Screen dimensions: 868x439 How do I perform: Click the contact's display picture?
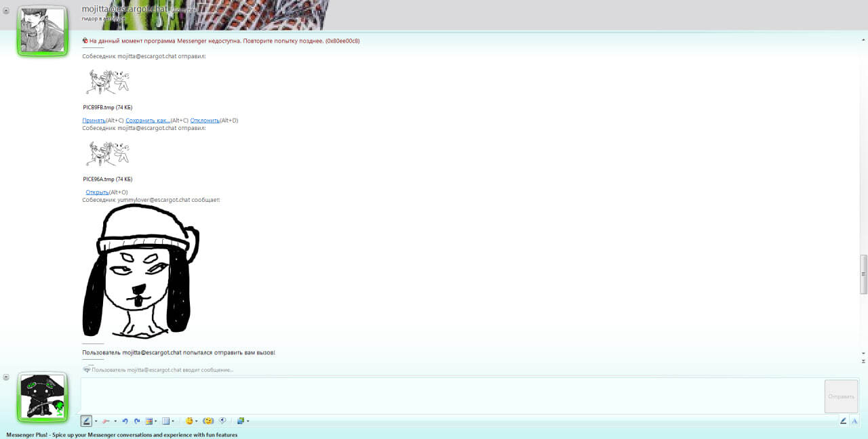coord(42,30)
